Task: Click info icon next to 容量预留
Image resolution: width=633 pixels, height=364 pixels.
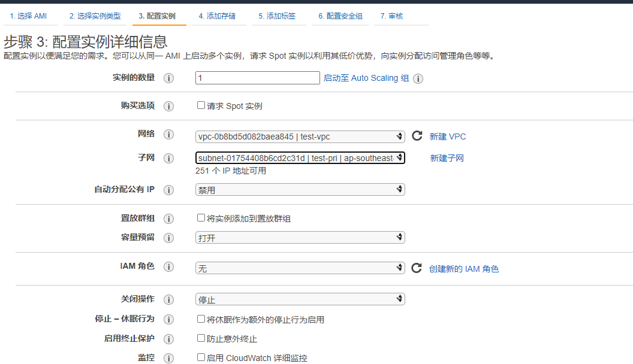Action: pyautogui.click(x=169, y=238)
